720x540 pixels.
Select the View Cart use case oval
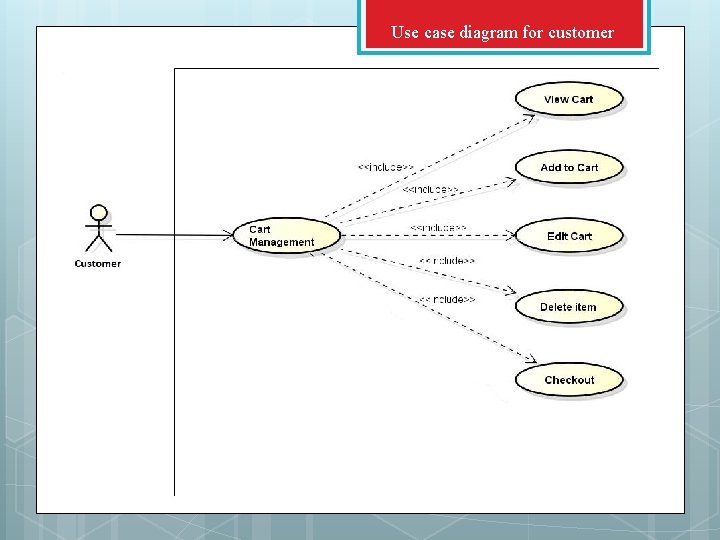coord(569,99)
